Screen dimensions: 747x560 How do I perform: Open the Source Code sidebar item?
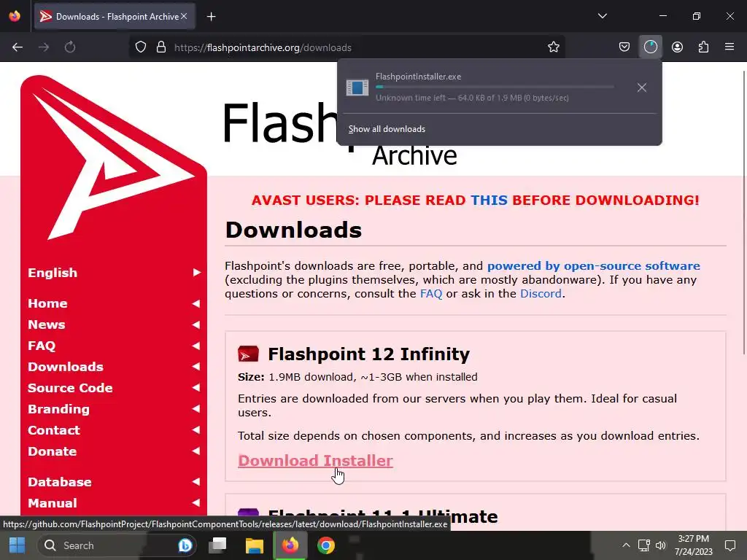point(114,388)
